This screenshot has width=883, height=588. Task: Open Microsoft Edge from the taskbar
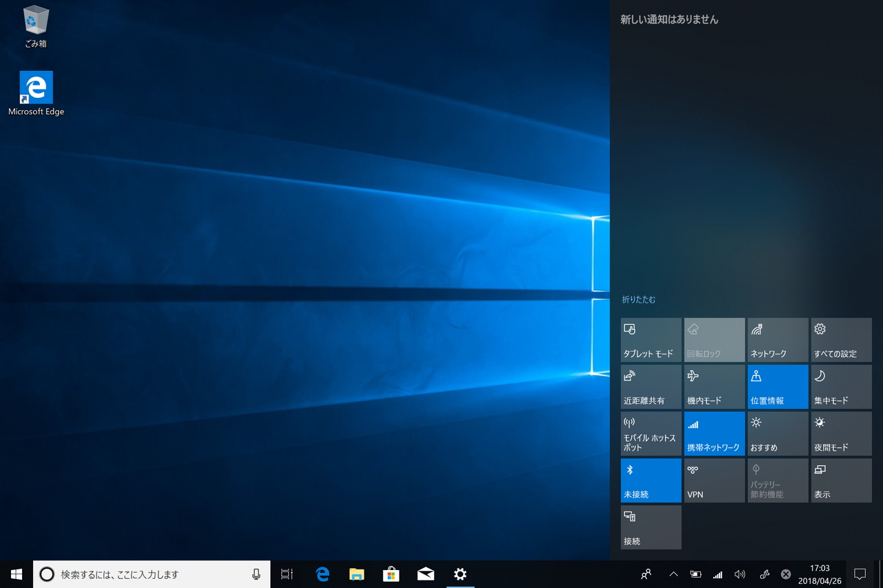321,574
